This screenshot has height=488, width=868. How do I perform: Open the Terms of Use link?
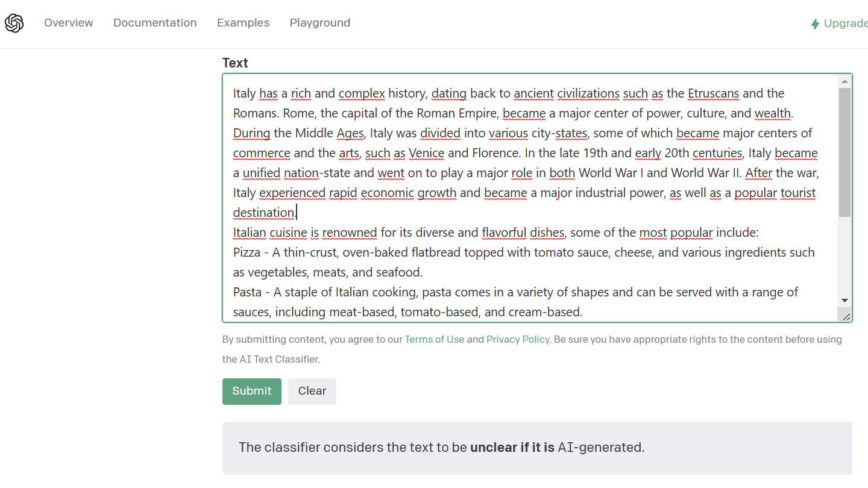(x=435, y=339)
